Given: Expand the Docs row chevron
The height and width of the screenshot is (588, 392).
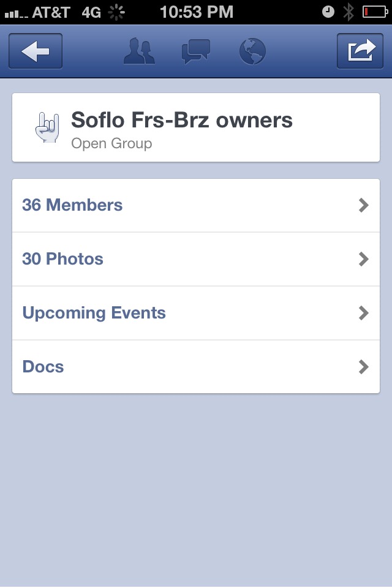Looking at the screenshot, I should coord(364,367).
